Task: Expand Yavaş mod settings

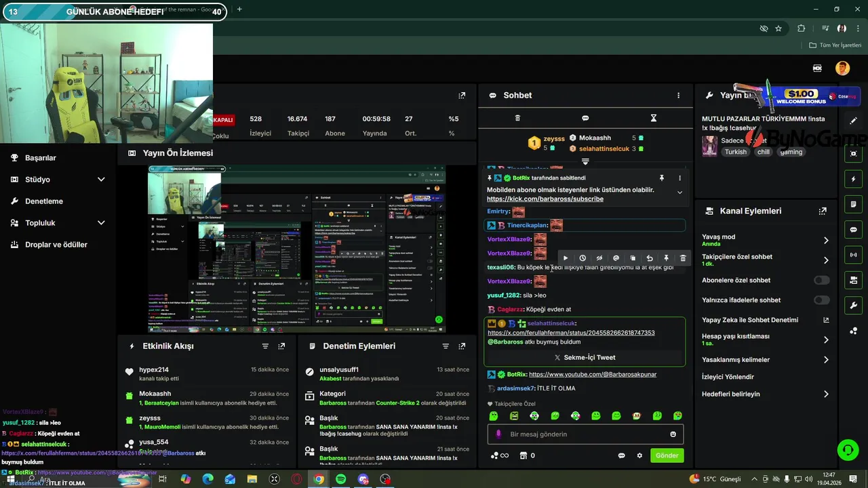Action: click(x=826, y=240)
